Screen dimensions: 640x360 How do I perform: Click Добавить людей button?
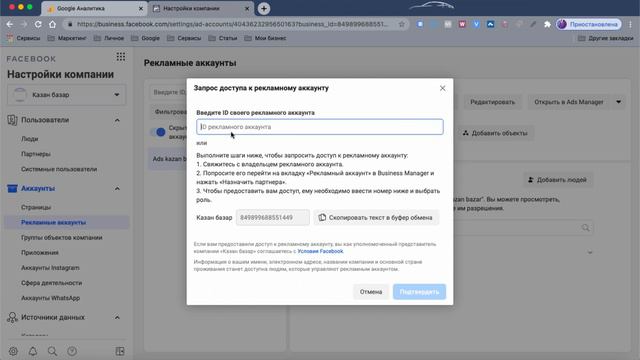click(x=557, y=180)
